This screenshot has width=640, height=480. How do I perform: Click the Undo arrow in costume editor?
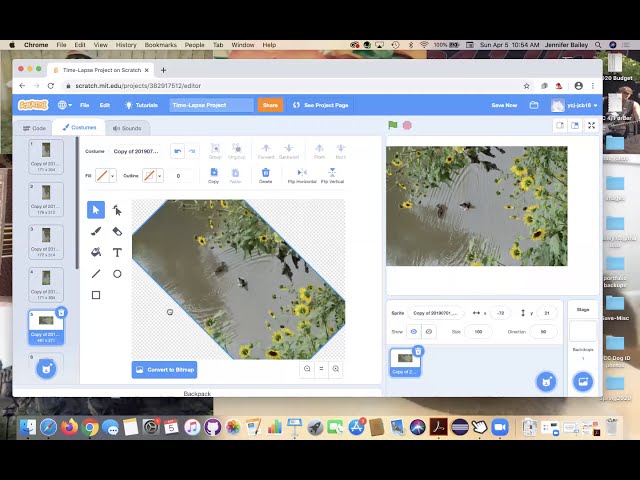coord(178,151)
